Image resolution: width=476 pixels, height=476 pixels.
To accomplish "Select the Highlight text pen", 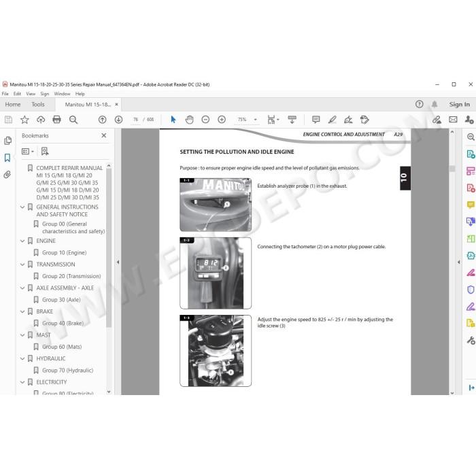I will pyautogui.click(x=332, y=120).
